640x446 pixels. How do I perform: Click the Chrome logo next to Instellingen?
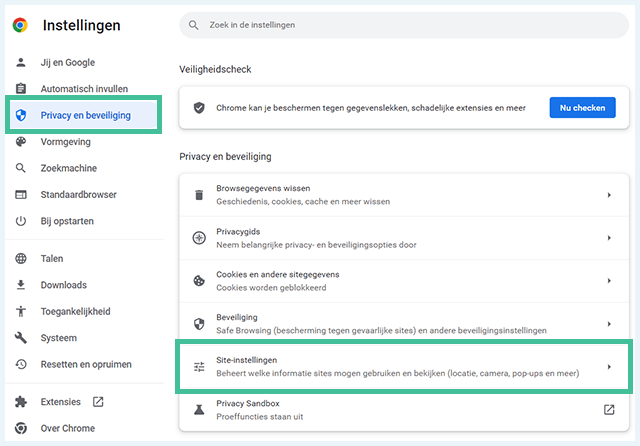pos(20,25)
